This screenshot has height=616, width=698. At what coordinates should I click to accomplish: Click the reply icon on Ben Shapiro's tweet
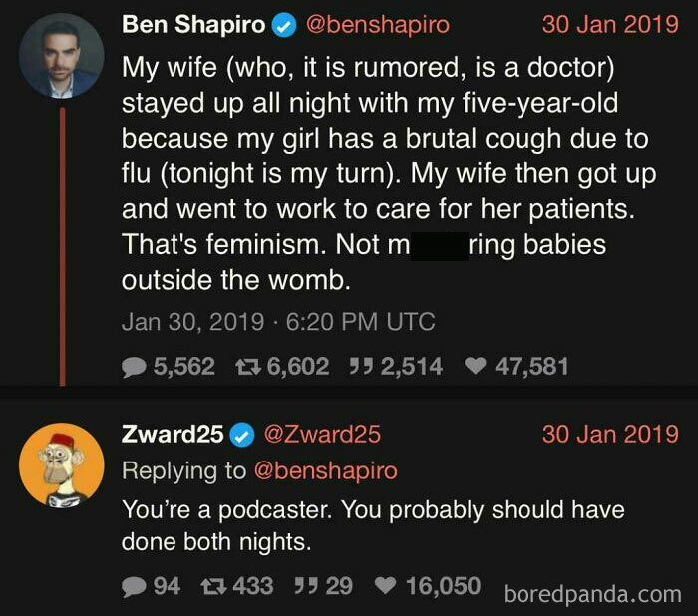pyautogui.click(x=134, y=367)
